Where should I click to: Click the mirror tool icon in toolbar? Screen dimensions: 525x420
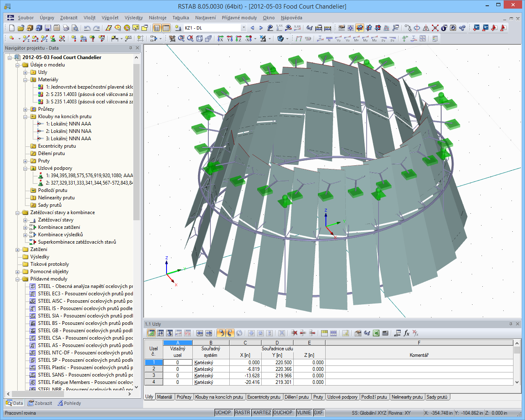point(426,28)
